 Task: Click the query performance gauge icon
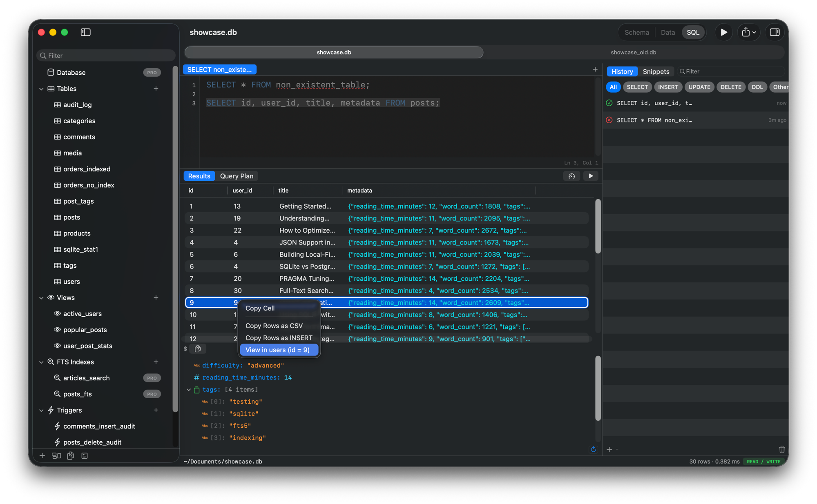click(571, 176)
